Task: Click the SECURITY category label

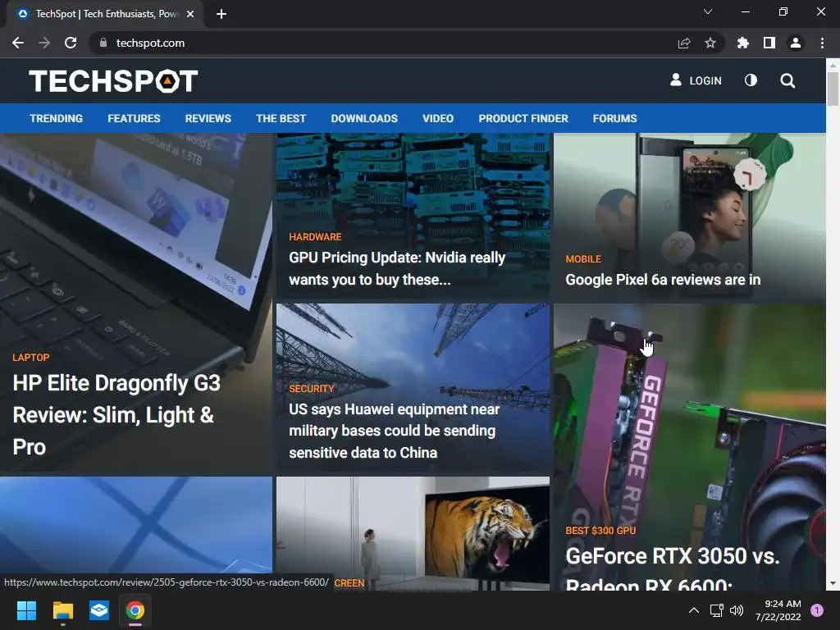Action: point(311,388)
